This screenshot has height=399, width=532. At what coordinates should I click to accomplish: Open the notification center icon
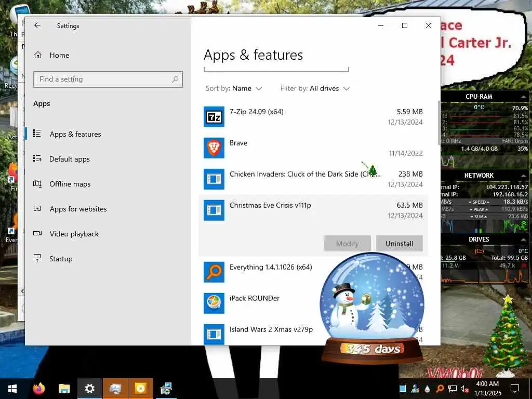pos(515,389)
